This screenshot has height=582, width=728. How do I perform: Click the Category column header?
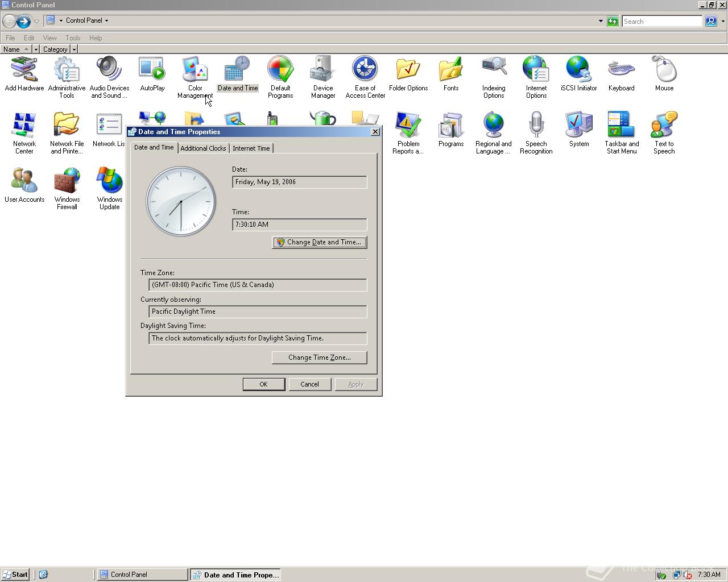[55, 49]
